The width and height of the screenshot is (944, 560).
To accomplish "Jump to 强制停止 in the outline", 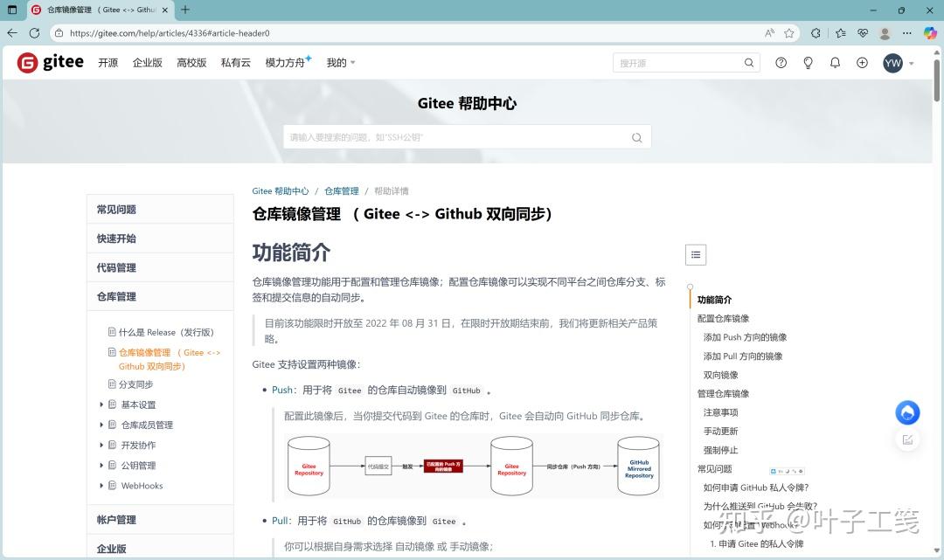I will [720, 450].
